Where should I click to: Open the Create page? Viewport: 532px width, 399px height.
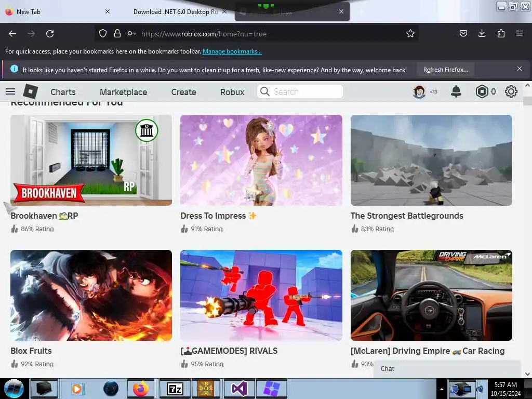pyautogui.click(x=183, y=92)
